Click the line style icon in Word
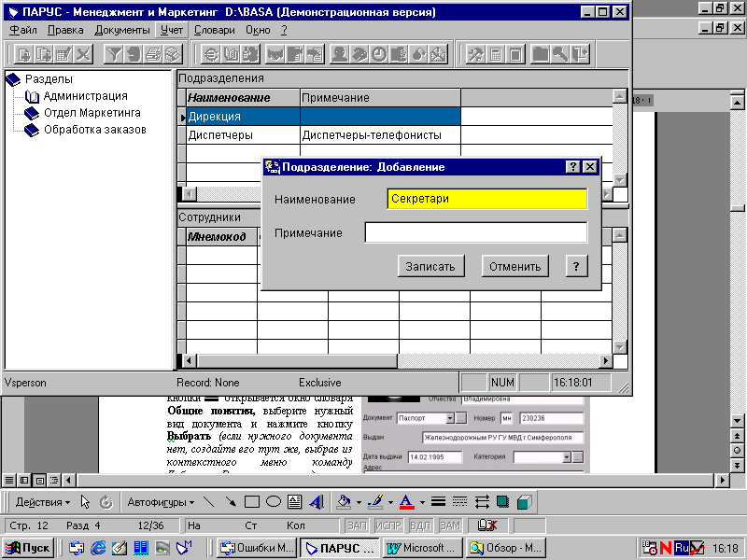The image size is (747, 560). click(438, 502)
